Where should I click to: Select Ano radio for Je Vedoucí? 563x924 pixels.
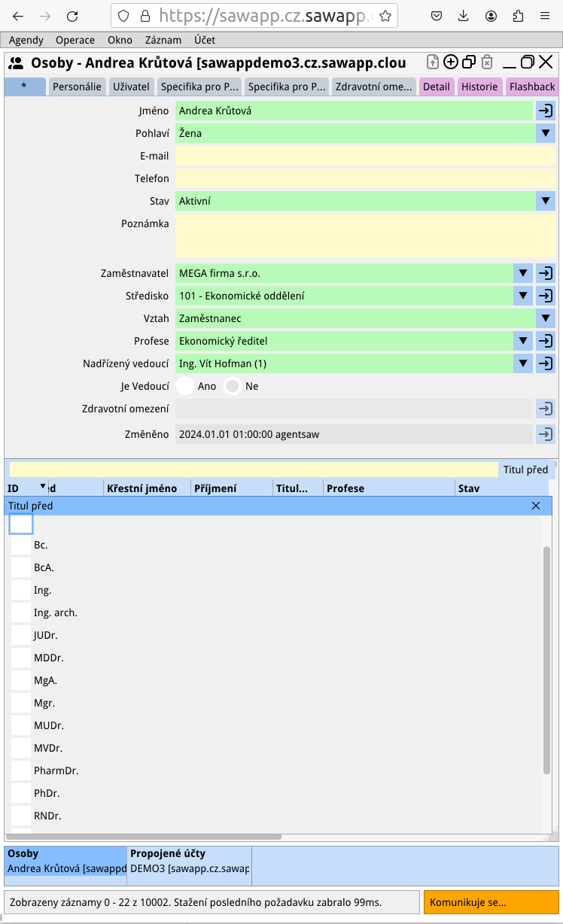[x=185, y=386]
